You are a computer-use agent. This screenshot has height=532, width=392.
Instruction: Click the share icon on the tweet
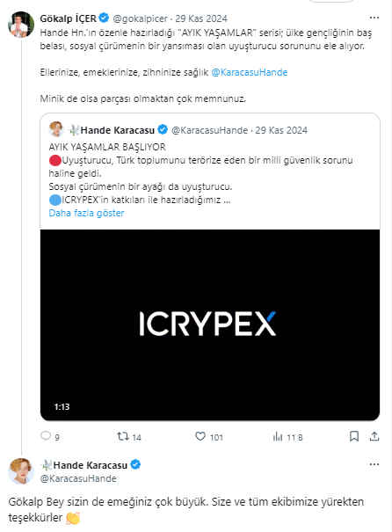pyautogui.click(x=374, y=436)
